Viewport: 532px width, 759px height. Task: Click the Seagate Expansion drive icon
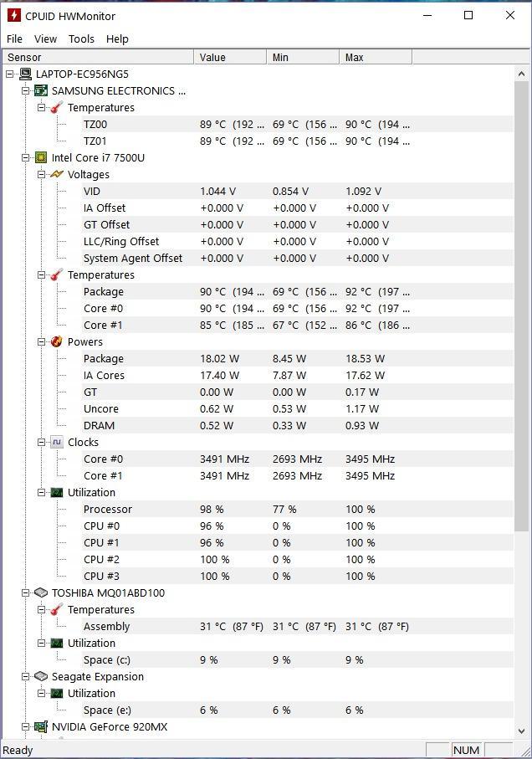[41, 676]
